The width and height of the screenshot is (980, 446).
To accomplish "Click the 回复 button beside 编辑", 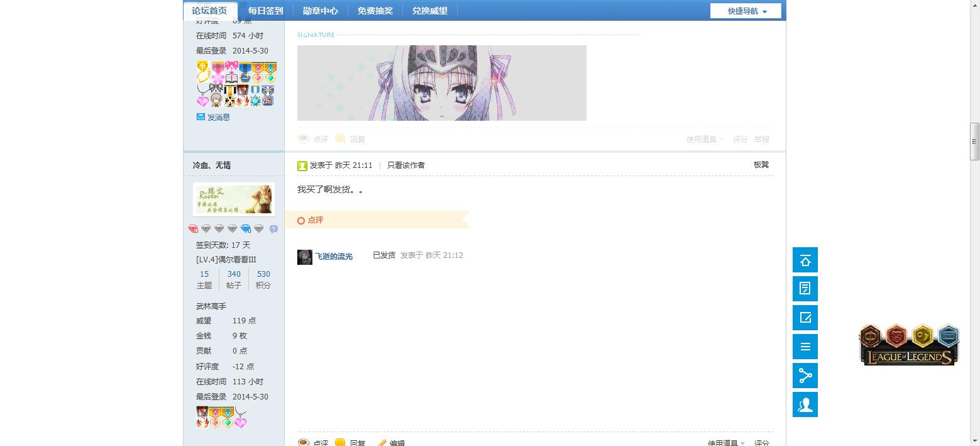I will pyautogui.click(x=350, y=443).
